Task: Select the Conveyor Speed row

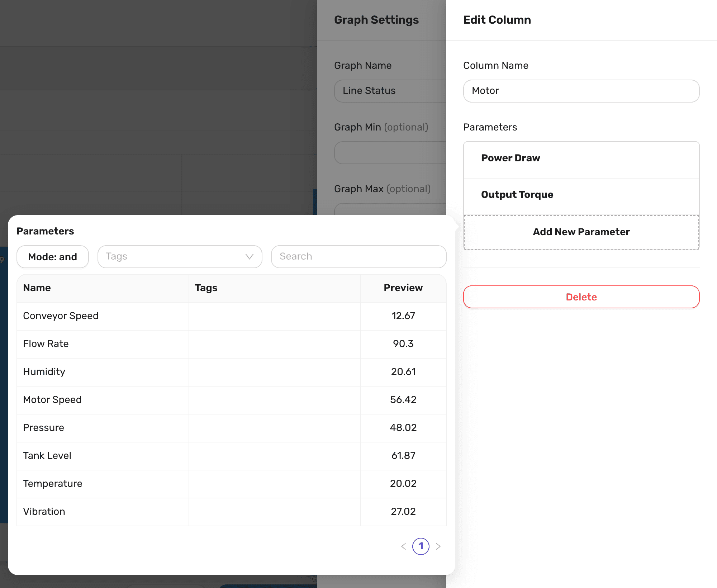Action: (x=232, y=316)
